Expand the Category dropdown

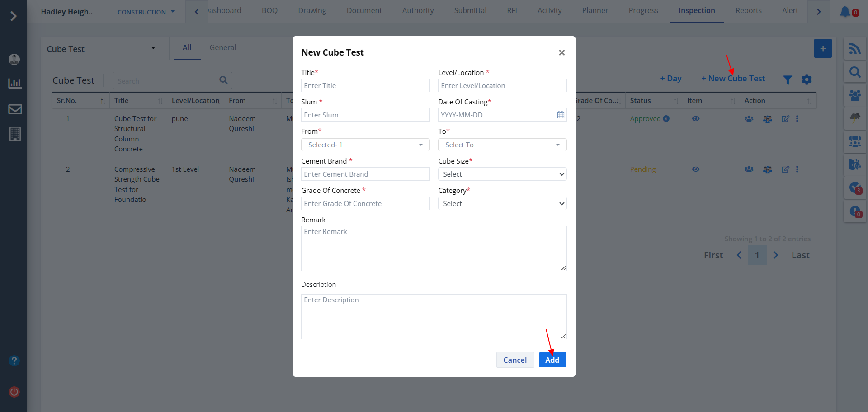click(502, 204)
